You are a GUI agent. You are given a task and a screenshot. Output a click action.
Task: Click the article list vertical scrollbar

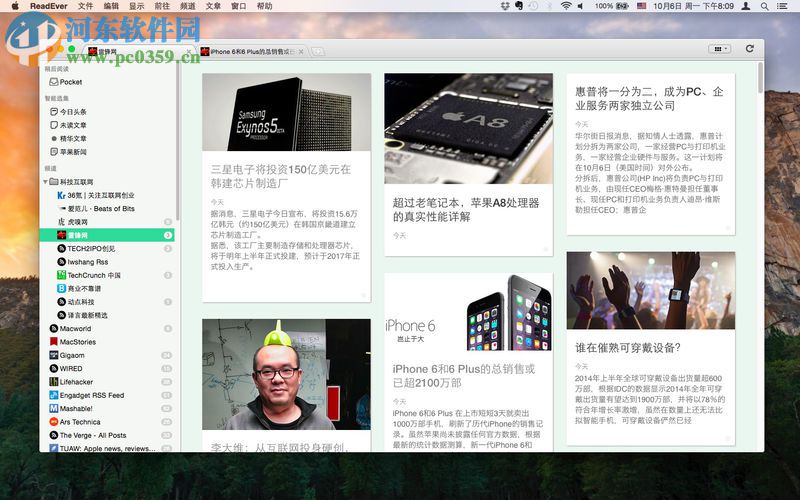[761, 78]
